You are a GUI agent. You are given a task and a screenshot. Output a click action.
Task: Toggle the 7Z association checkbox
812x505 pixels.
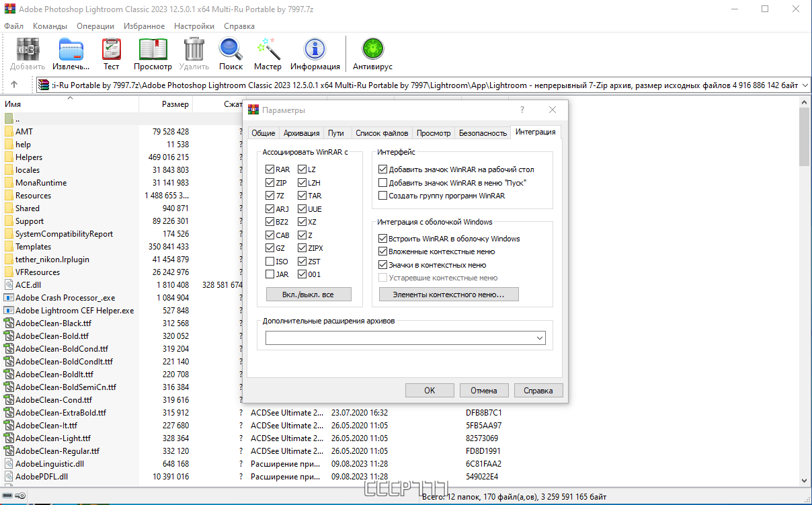(270, 196)
